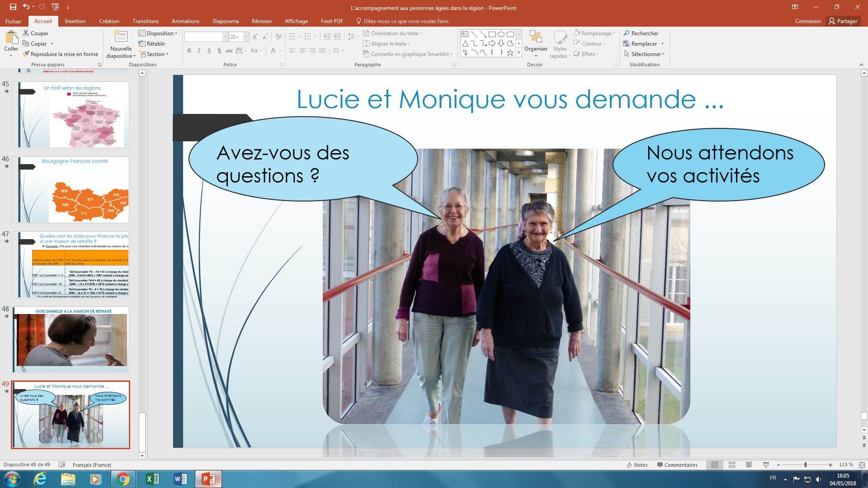Viewport: 868px width, 488px height.
Task: Copy selection with Copier
Action: pos(34,44)
